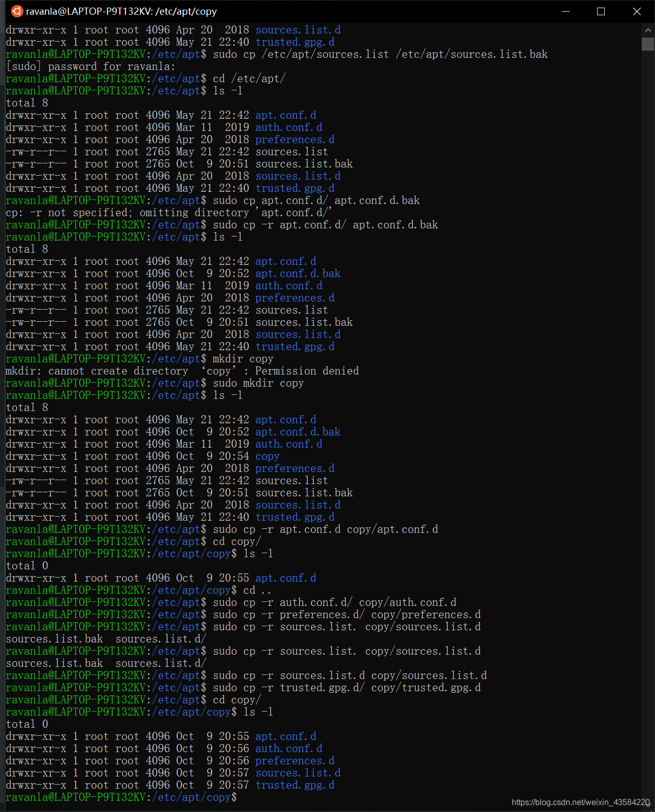The image size is (655, 812).
Task: Click the vertical scrollbar thumb
Action: tap(648, 44)
